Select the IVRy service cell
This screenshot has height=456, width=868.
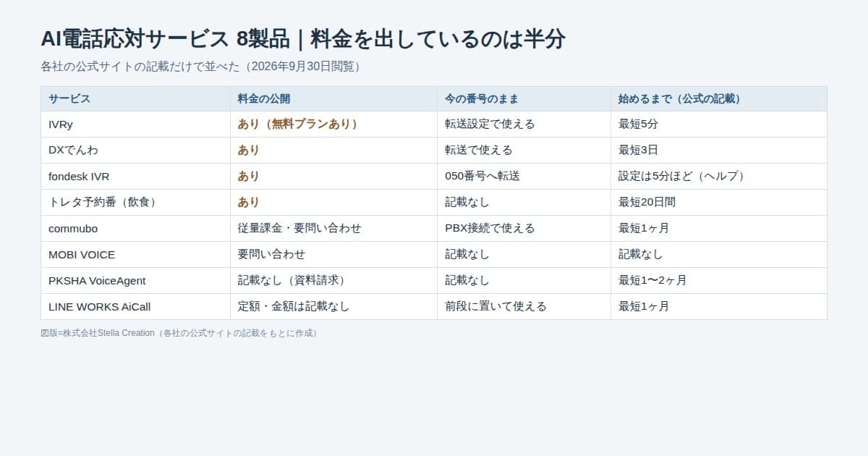pyautogui.click(x=135, y=124)
